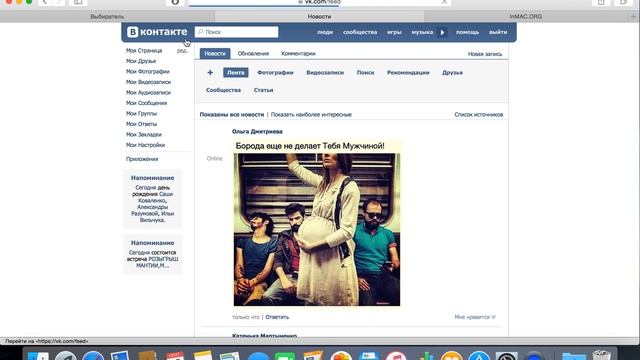Go to Моя Страница

(144, 51)
